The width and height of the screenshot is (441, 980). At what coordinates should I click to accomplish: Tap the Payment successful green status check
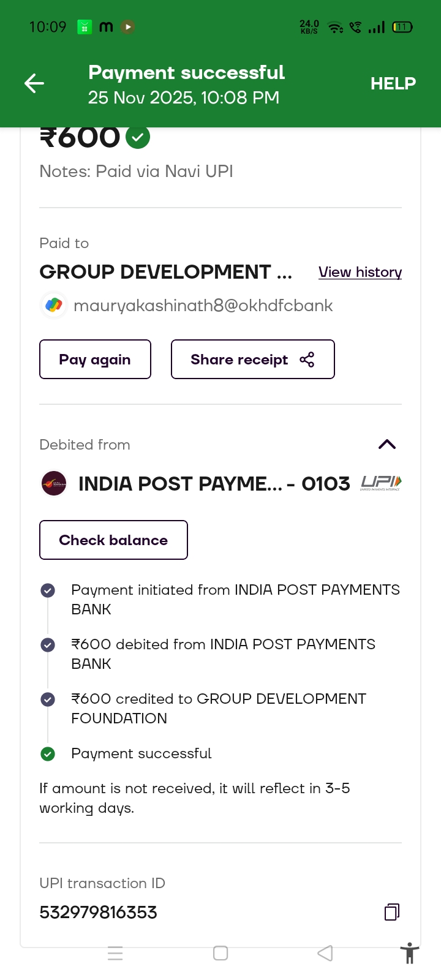pyautogui.click(x=48, y=754)
